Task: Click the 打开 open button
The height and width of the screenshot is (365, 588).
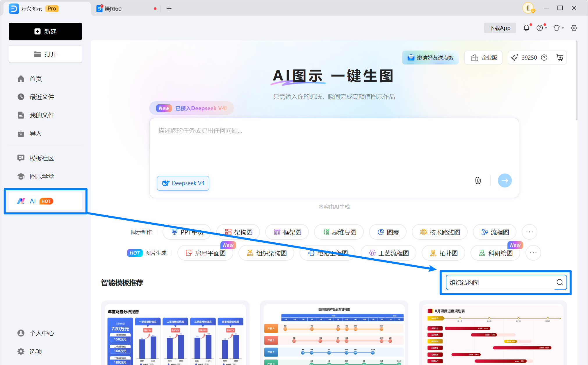Action: click(45, 54)
